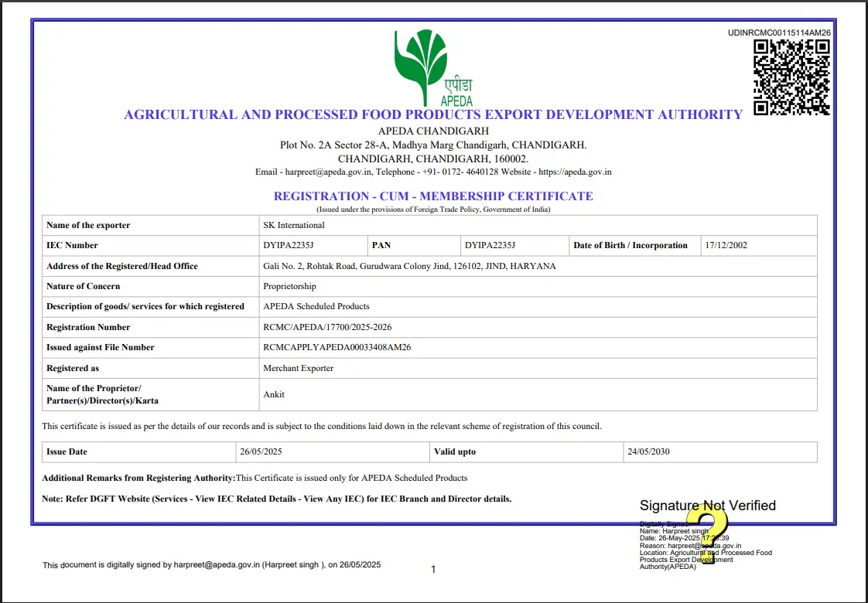Select the exporter name SK International

click(292, 225)
